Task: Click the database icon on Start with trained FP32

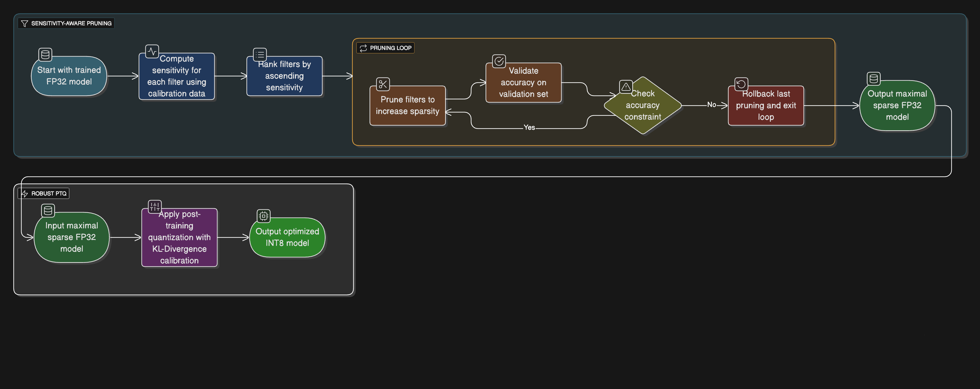Action: point(45,54)
